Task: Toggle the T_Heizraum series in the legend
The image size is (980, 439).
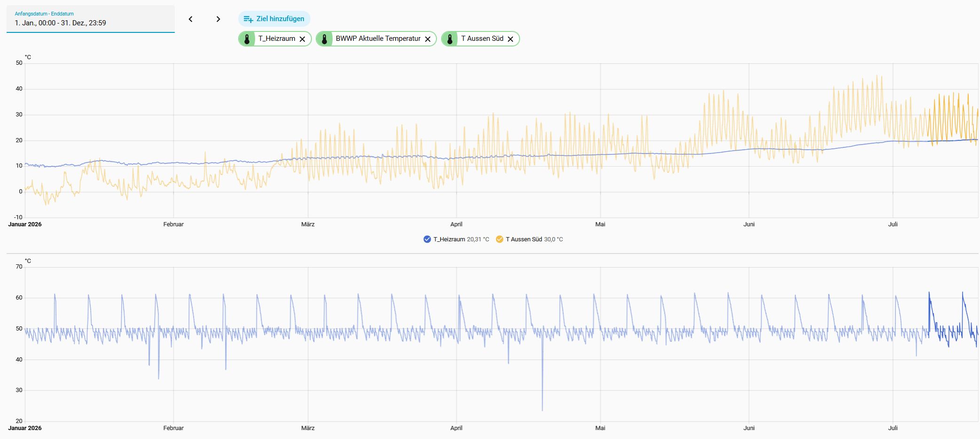Action: pos(427,239)
